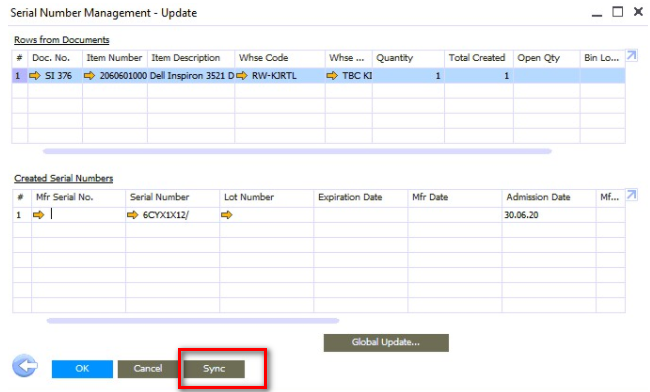Open link arrow next to SI 376
This screenshot has width=650, height=392.
tap(35, 75)
